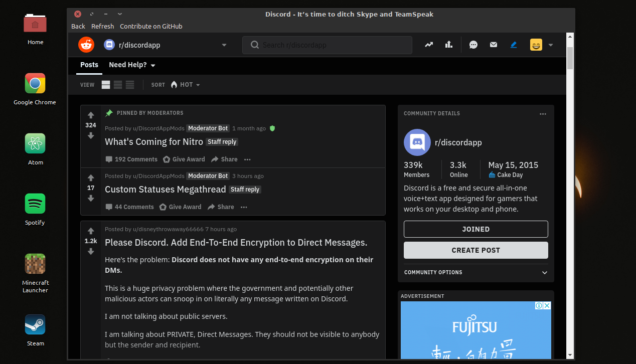Click the r/discordapp community icon in header
The image size is (636, 364).
coord(109,45)
